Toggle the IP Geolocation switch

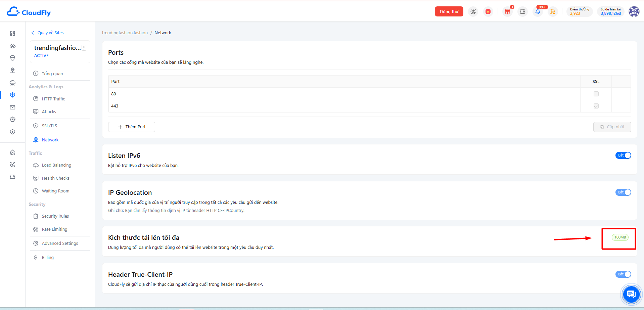pyautogui.click(x=623, y=192)
